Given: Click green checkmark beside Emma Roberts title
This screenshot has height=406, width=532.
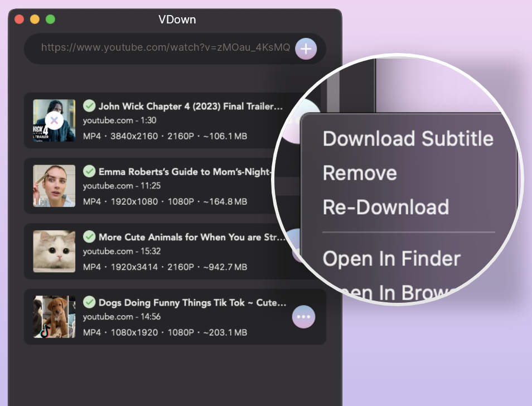Looking at the screenshot, I should tap(89, 171).
